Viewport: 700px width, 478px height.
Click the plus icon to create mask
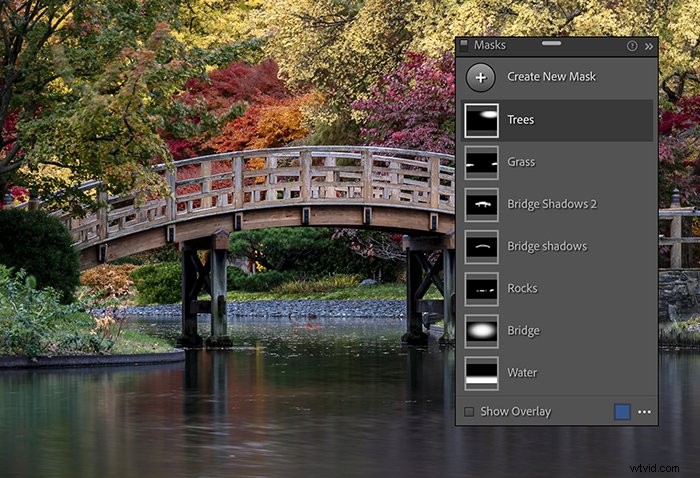coord(480,77)
